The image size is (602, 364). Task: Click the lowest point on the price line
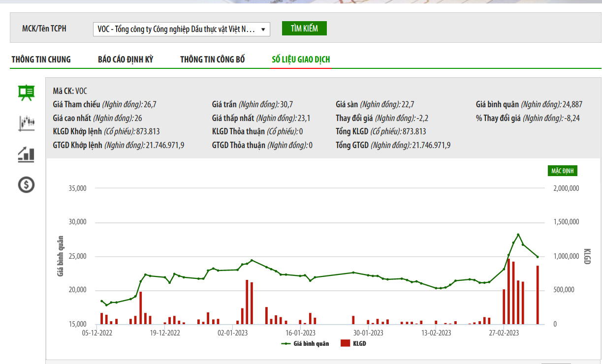click(x=106, y=305)
